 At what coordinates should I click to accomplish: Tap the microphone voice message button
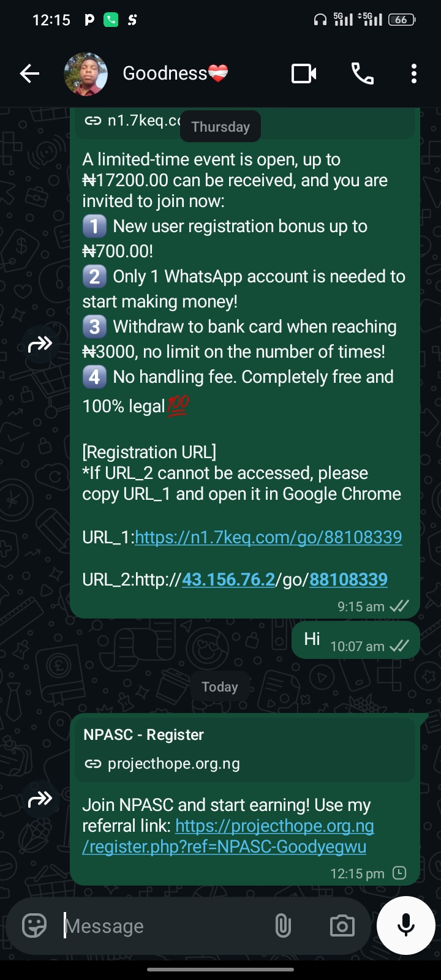(405, 925)
